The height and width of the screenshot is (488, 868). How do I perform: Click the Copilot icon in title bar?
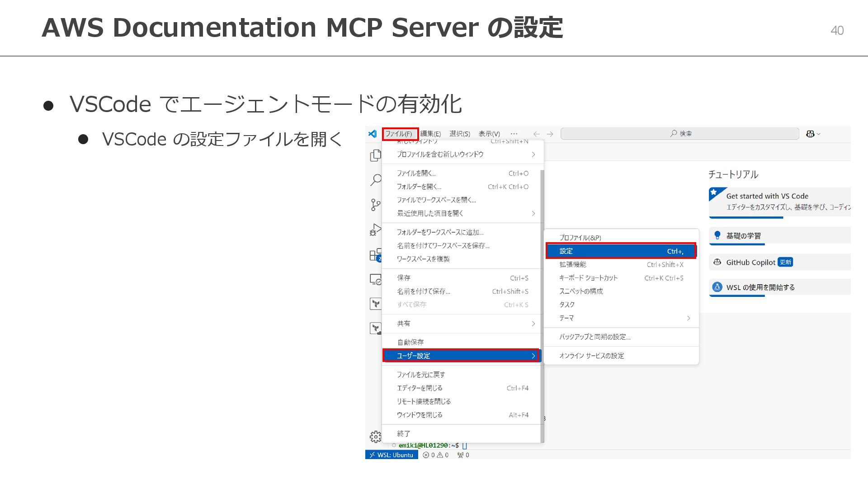point(810,134)
